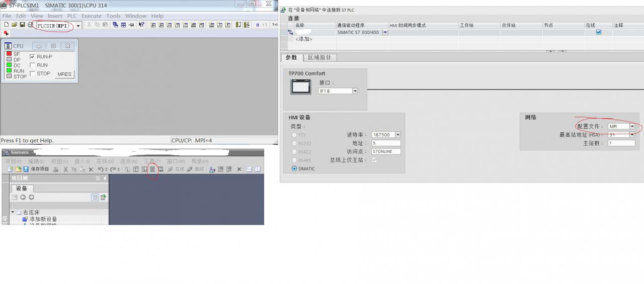Viewport: 644px width, 284px height.
Task: Click the pause simulation icon in PLCSIM
Action: point(258,25)
